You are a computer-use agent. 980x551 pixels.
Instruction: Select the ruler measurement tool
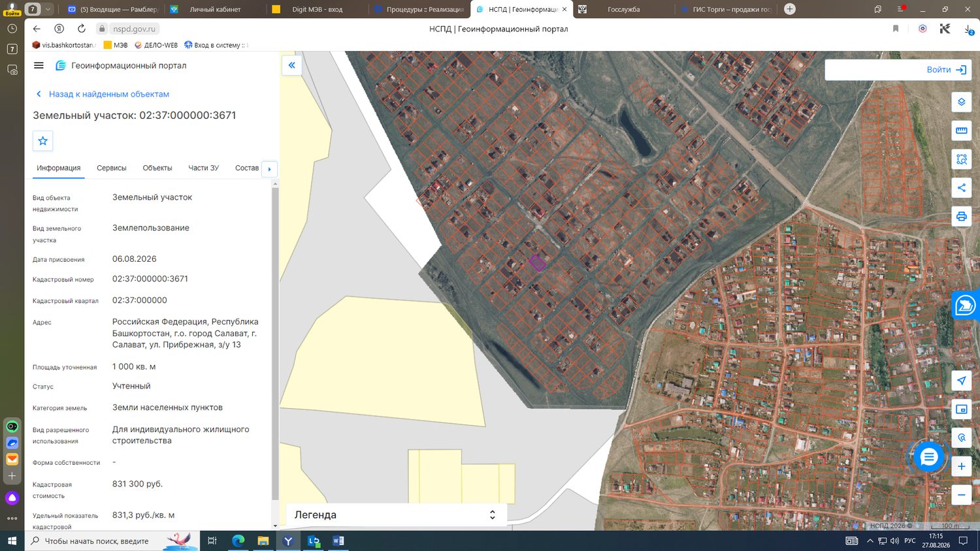click(x=961, y=131)
